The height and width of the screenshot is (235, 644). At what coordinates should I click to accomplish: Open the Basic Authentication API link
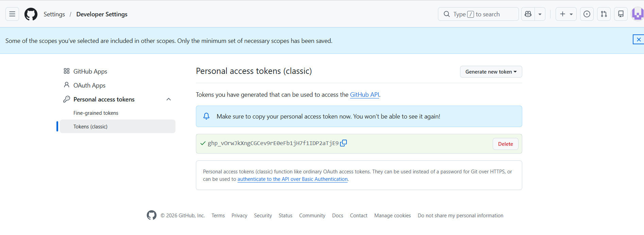292,179
